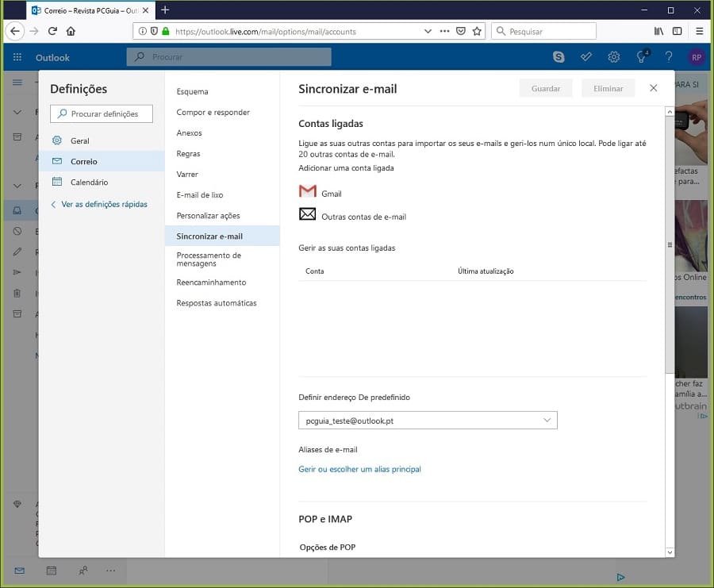Open Compor e responder settings
The width and height of the screenshot is (714, 588).
tap(213, 112)
